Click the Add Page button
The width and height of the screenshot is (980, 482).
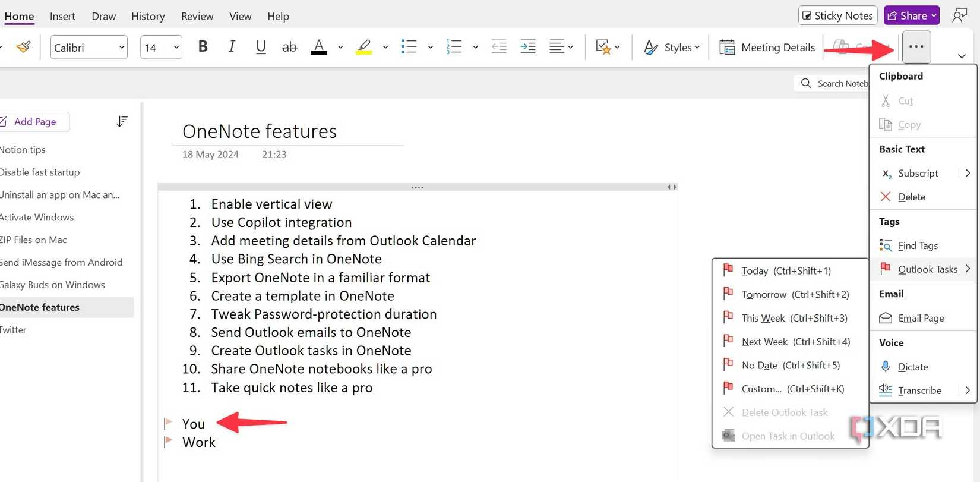34,122
